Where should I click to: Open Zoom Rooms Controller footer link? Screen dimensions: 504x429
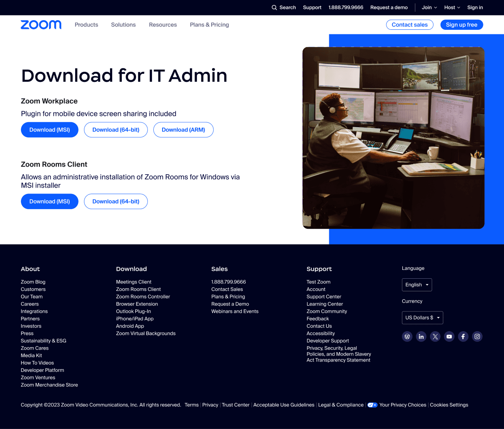tap(143, 297)
